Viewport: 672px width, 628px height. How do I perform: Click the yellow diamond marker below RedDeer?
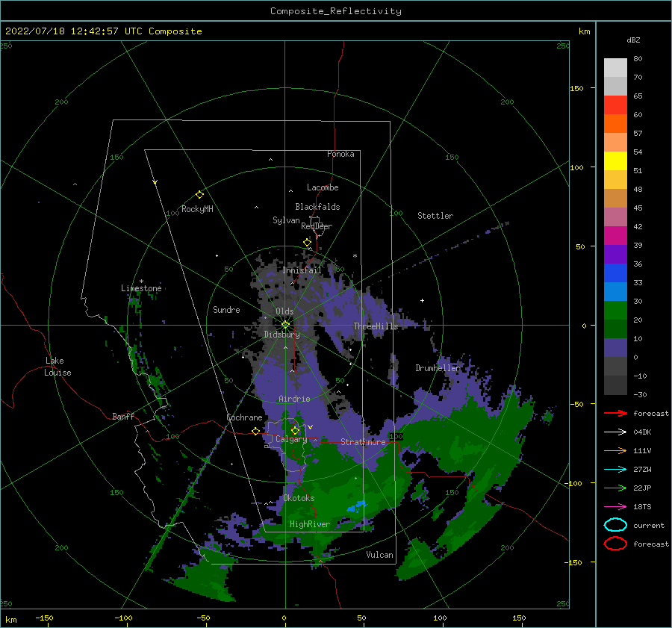pyautogui.click(x=308, y=243)
